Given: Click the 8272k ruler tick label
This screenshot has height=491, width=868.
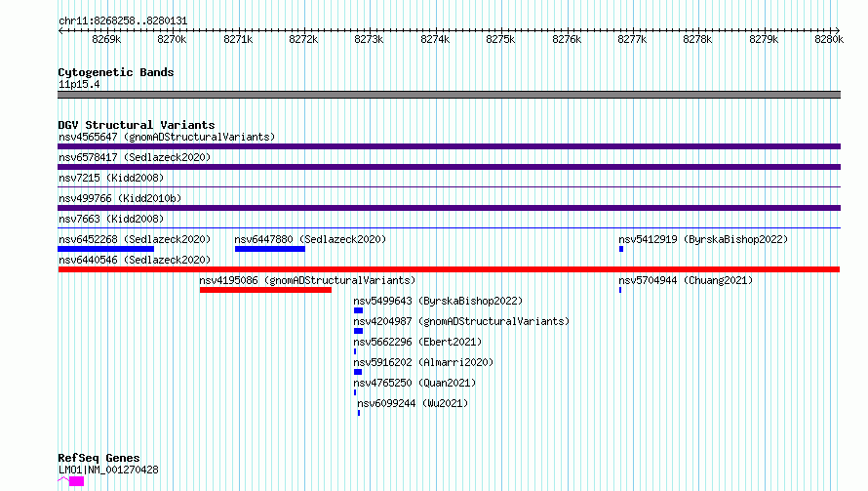Looking at the screenshot, I should pos(303,39).
